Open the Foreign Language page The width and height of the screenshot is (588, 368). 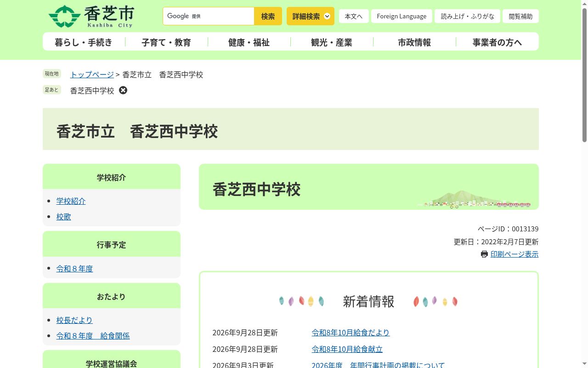pos(401,16)
